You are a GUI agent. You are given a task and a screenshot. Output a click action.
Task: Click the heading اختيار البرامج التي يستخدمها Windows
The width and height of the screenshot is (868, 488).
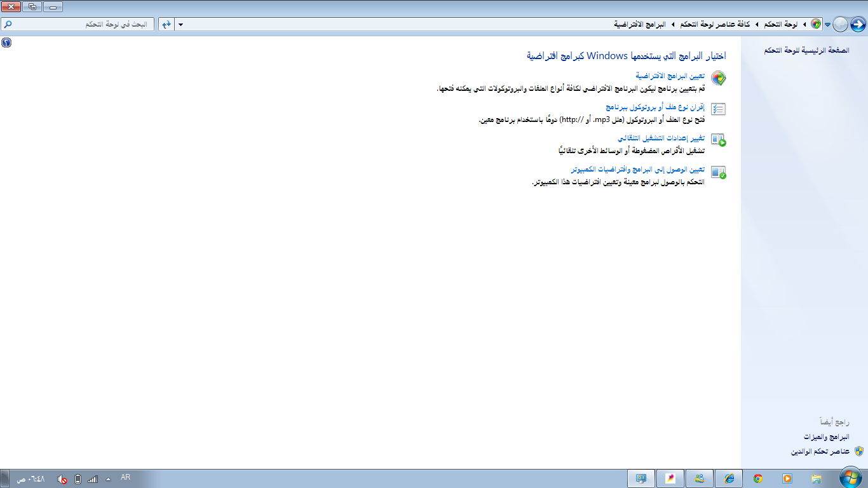click(627, 56)
